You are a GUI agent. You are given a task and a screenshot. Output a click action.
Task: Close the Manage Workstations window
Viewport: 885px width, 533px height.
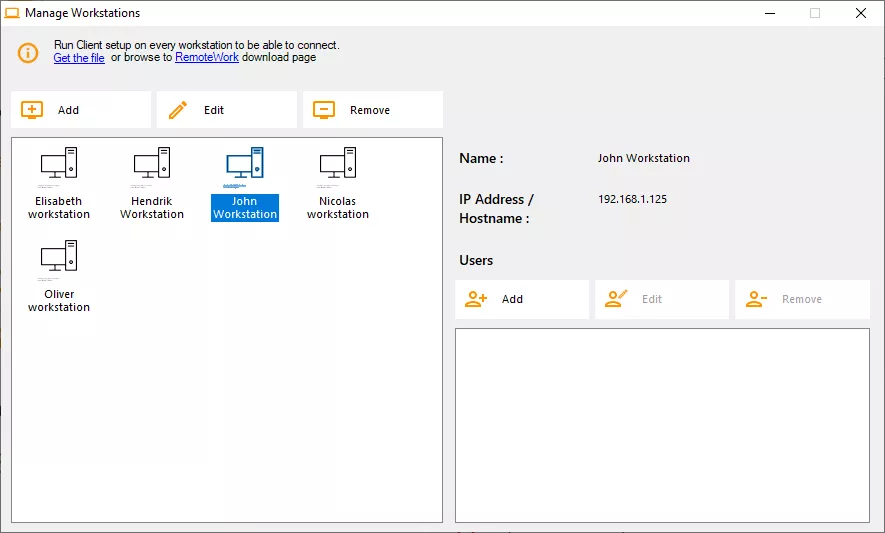(860, 13)
